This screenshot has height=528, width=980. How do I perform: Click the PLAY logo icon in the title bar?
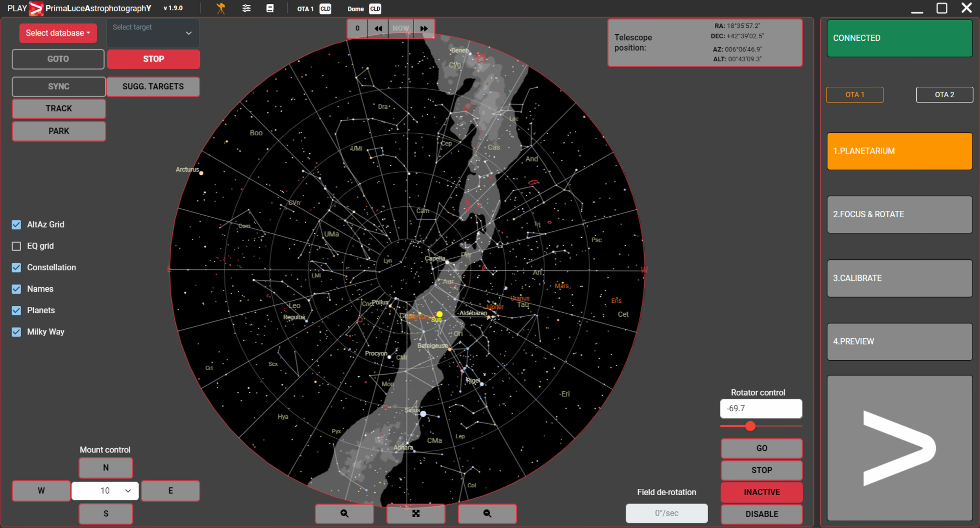tap(36, 8)
